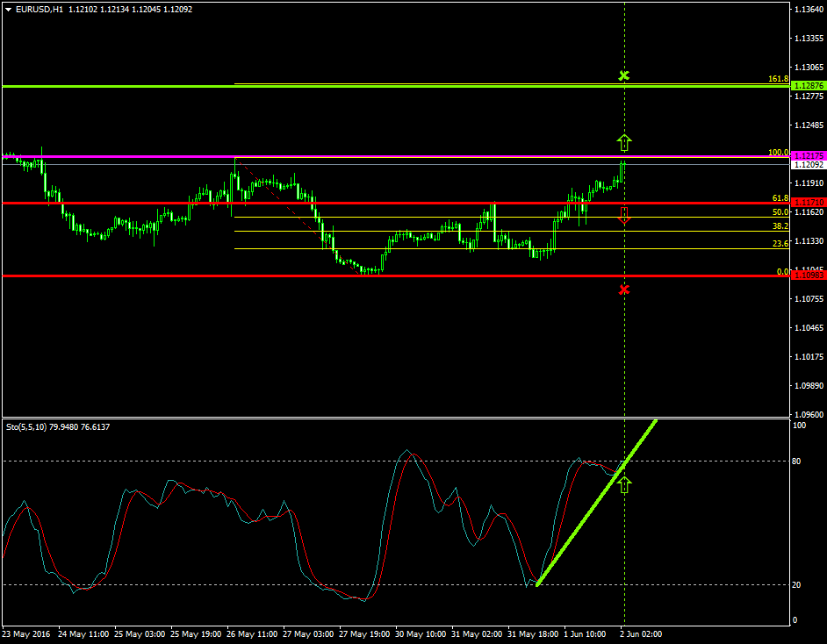Image resolution: width=827 pixels, height=644 pixels.
Task: Click the vertical dashed line at 2 Jun
Action: click(x=624, y=351)
